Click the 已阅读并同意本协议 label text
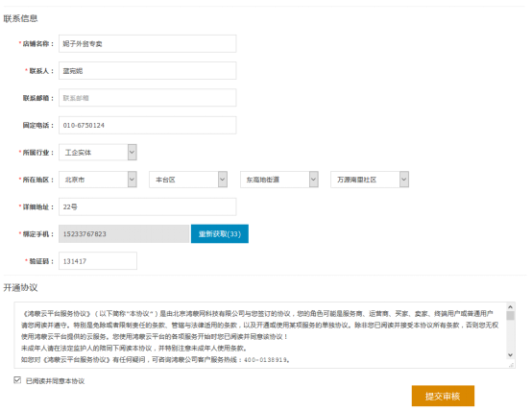The image size is (532, 411). (56, 381)
